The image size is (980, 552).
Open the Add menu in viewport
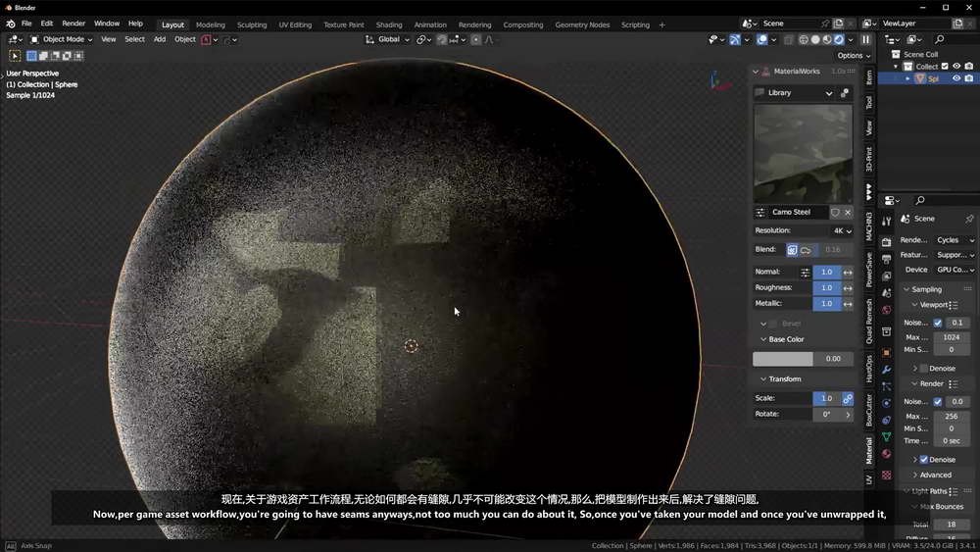pos(160,39)
